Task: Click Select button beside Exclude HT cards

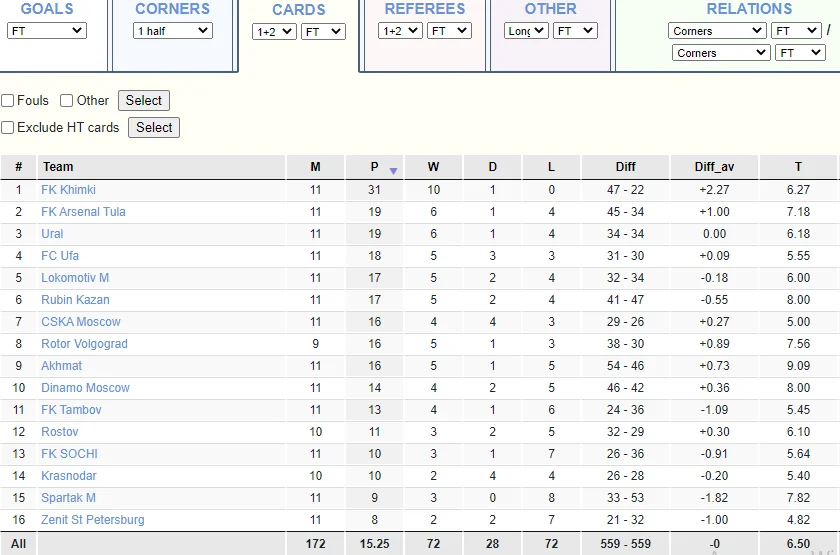Action: (x=154, y=128)
